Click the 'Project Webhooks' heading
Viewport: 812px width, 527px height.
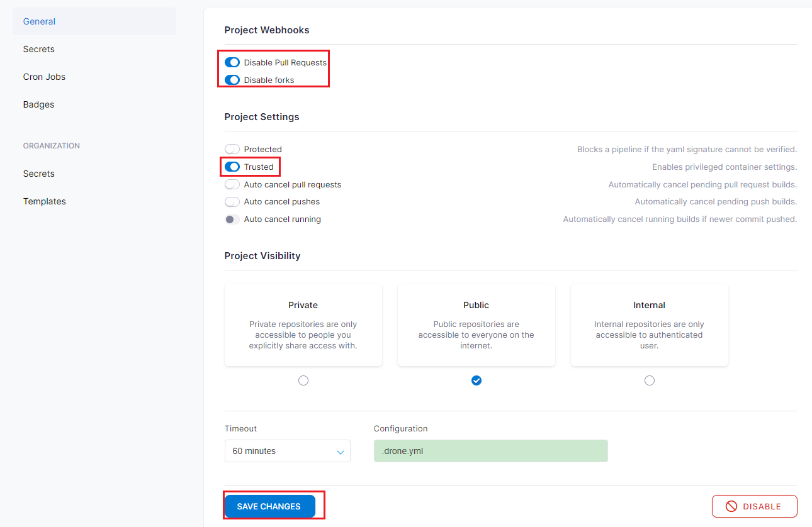pos(267,30)
